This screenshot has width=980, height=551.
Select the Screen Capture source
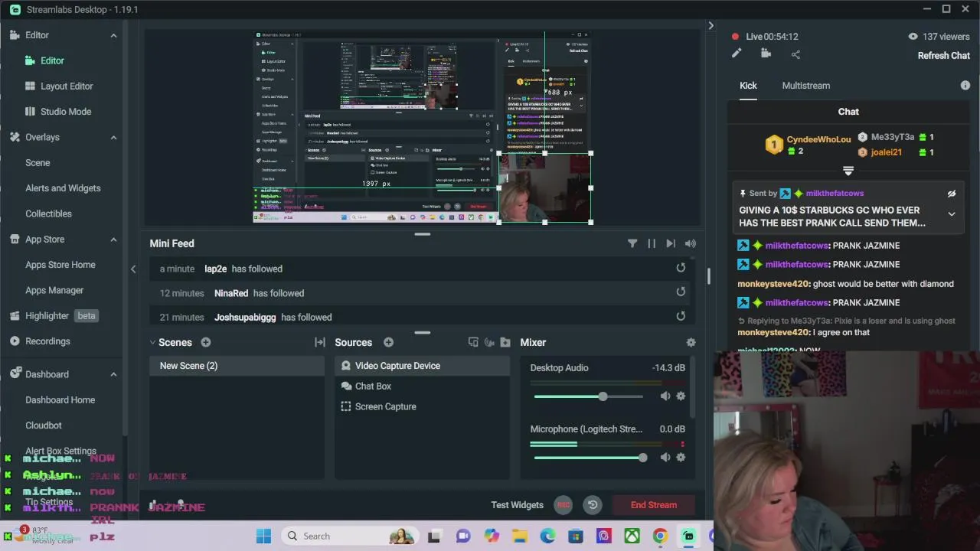pos(422,406)
